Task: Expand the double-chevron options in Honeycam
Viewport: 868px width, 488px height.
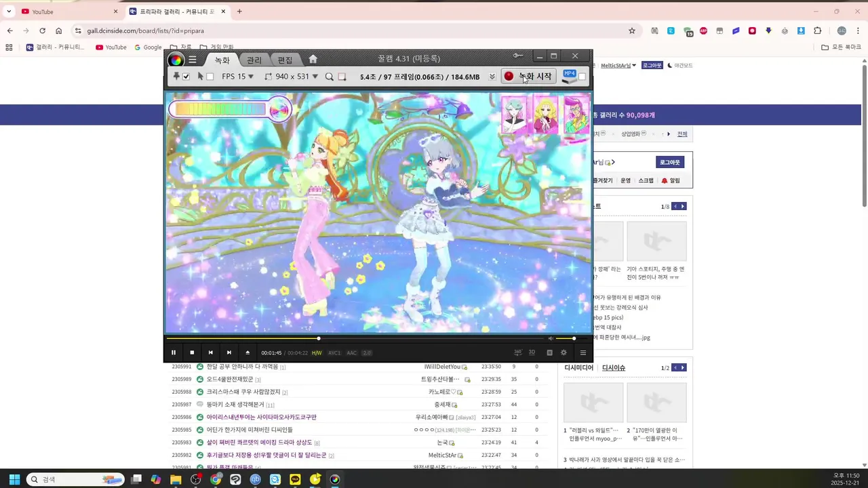Action: point(492,77)
